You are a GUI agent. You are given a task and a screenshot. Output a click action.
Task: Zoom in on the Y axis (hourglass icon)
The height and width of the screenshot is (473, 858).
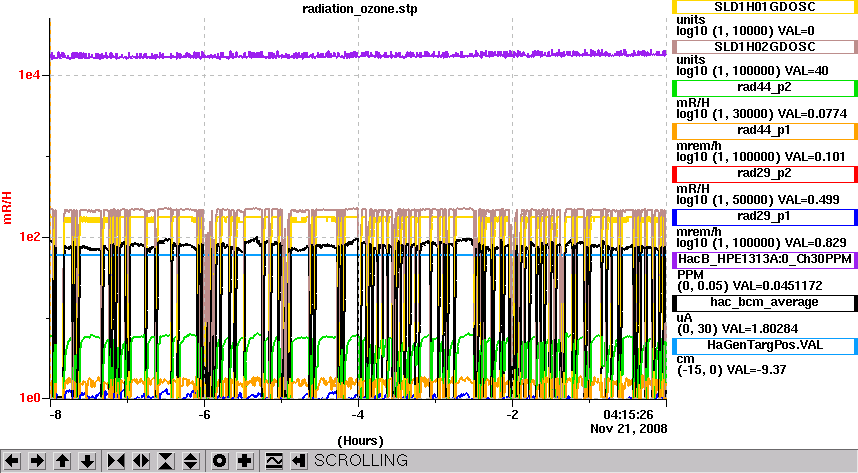coord(166,461)
